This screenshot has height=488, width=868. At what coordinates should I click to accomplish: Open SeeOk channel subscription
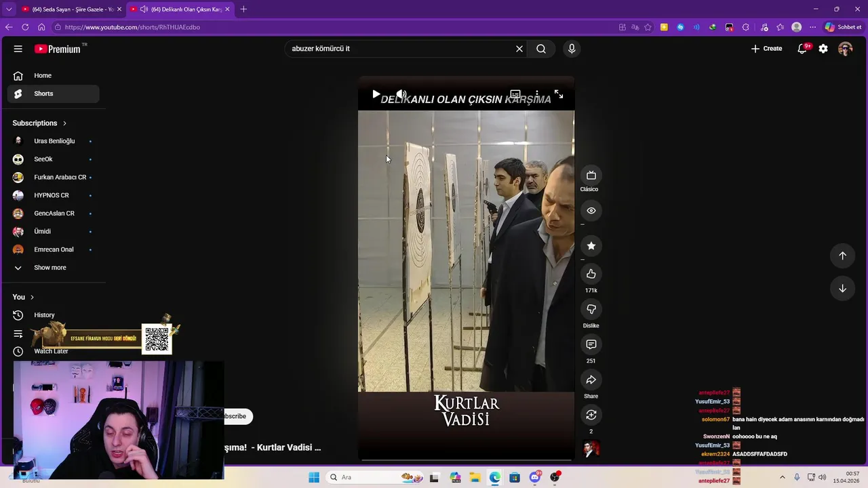click(53, 159)
